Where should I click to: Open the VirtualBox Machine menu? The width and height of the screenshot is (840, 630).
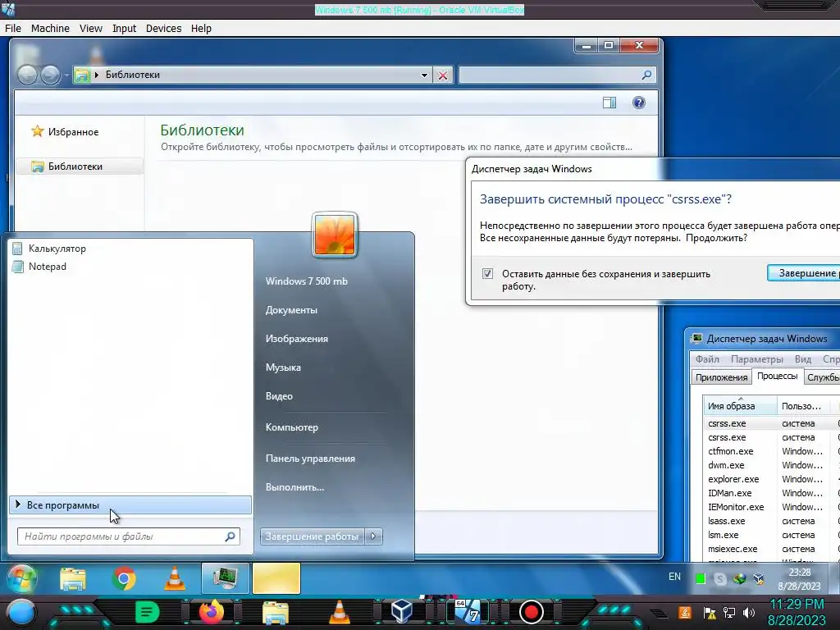(50, 29)
